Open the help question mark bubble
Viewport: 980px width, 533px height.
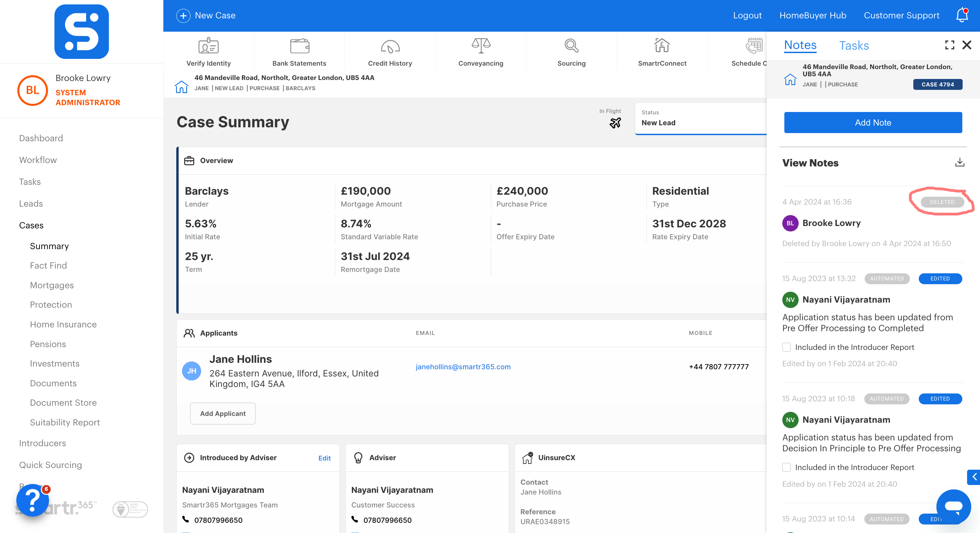tap(33, 500)
